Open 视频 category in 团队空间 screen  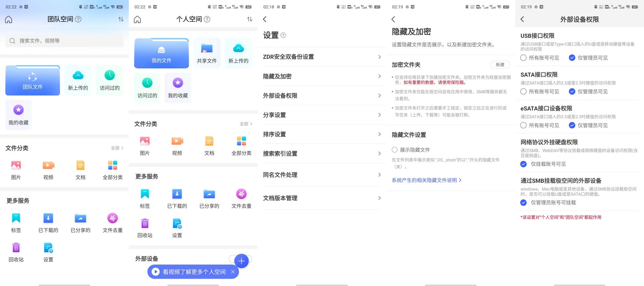[x=48, y=170]
